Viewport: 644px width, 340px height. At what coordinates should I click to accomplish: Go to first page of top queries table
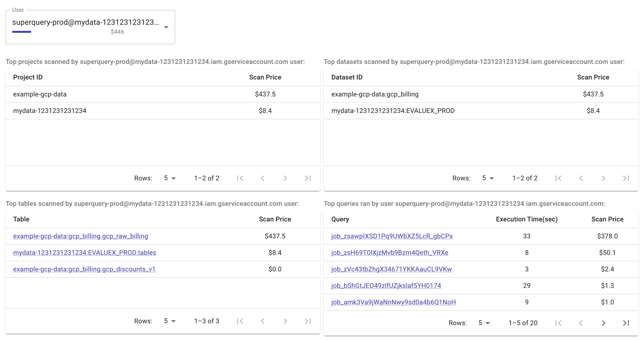[x=559, y=323]
